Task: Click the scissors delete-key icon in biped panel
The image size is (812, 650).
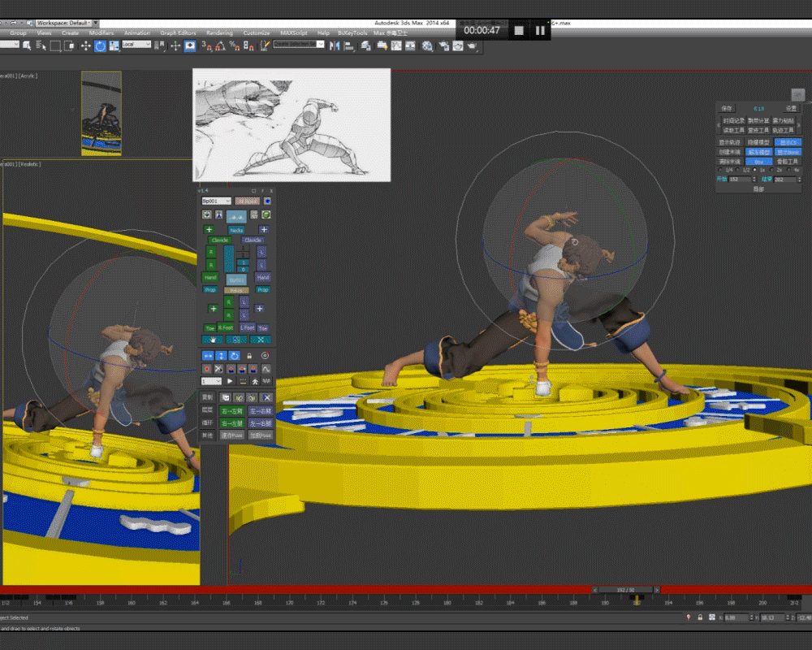Action: click(x=218, y=369)
